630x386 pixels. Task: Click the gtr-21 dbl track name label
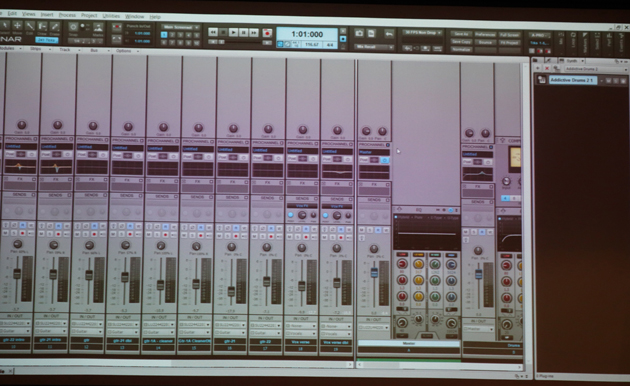click(x=122, y=341)
